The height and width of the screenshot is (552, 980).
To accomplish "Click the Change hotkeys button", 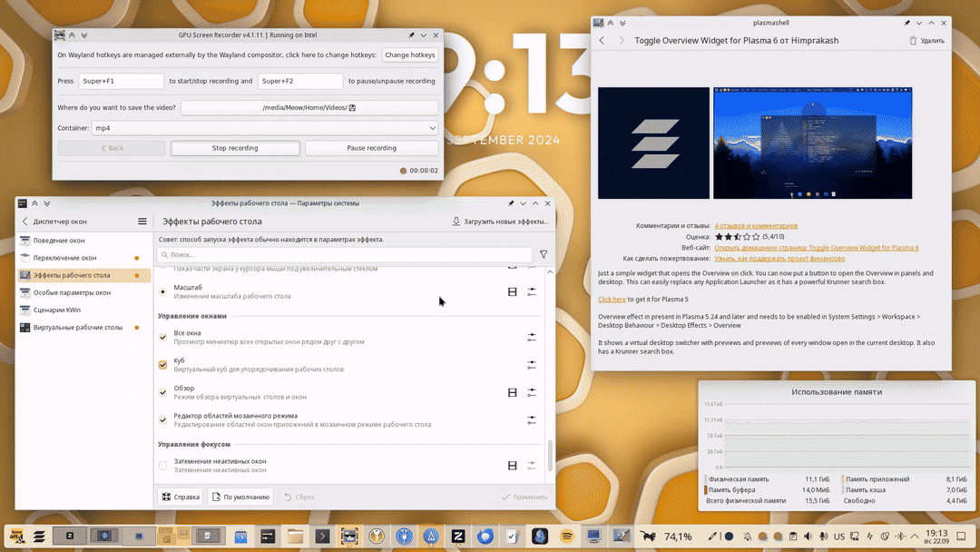I will (x=409, y=54).
